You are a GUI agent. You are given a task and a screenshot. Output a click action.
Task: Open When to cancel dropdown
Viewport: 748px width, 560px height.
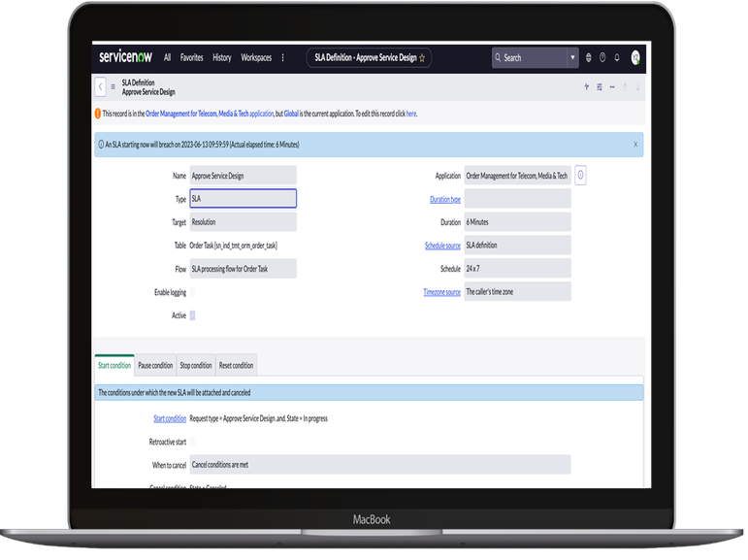(x=380, y=465)
